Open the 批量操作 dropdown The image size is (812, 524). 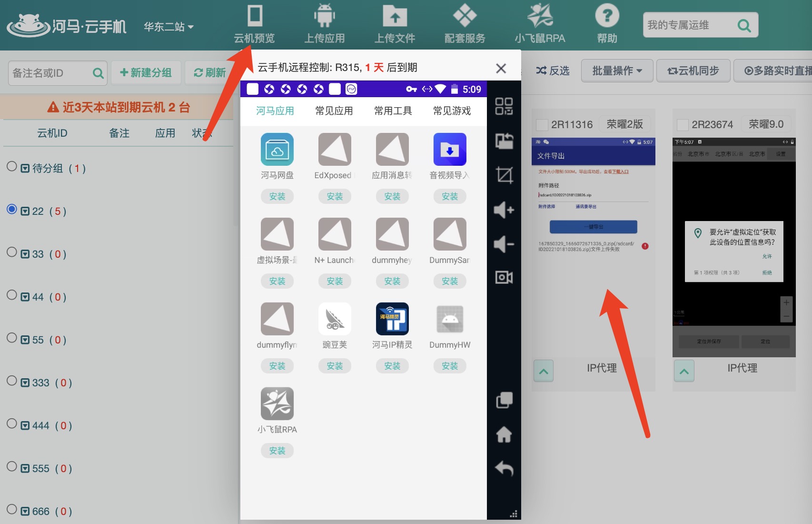pos(617,71)
